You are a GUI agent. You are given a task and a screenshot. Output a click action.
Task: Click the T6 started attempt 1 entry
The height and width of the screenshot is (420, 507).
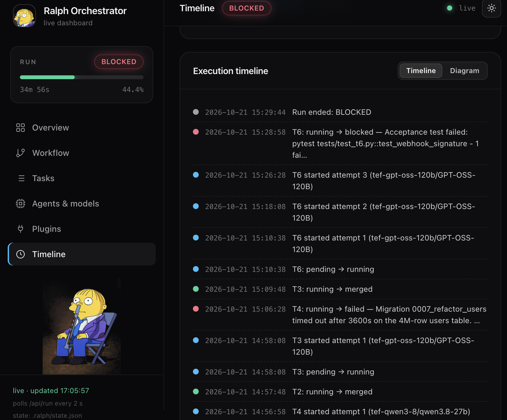click(340, 243)
